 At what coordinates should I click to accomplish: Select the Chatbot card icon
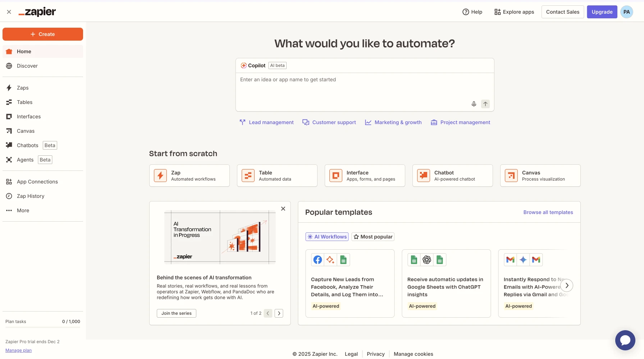[424, 176]
